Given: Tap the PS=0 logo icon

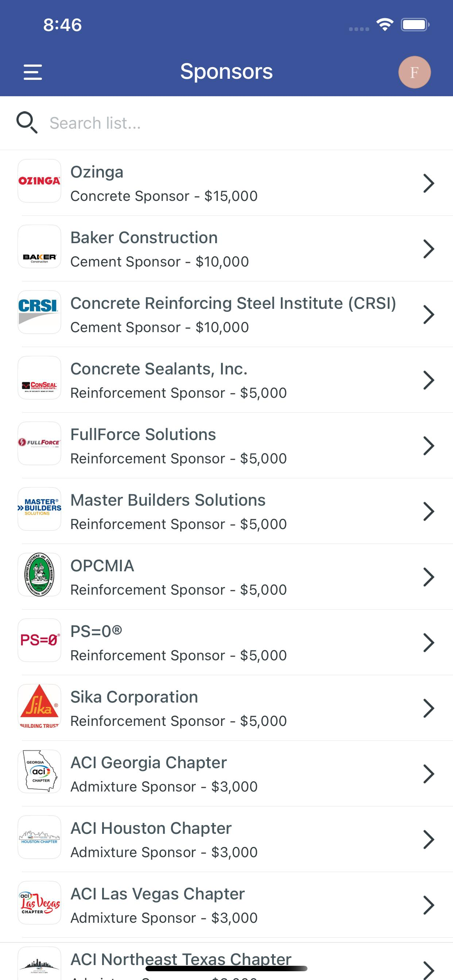Looking at the screenshot, I should click(39, 640).
